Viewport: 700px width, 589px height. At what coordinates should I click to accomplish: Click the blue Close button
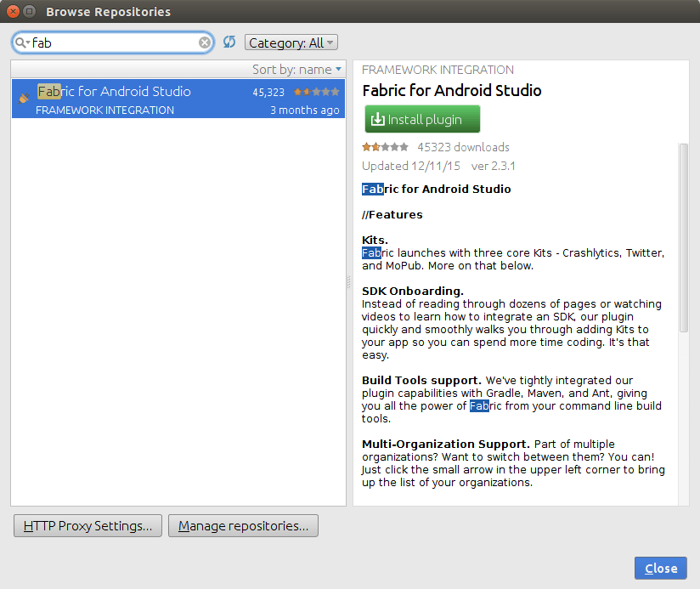661,568
